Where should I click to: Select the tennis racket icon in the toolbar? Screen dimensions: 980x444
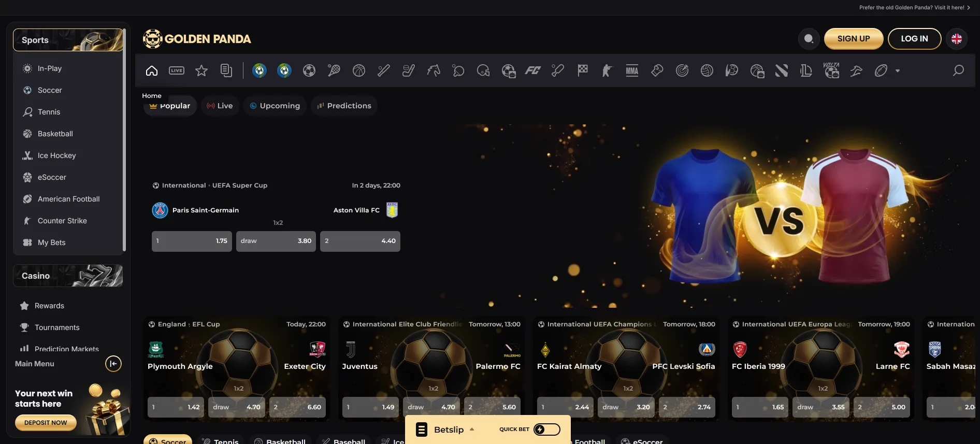[334, 70]
